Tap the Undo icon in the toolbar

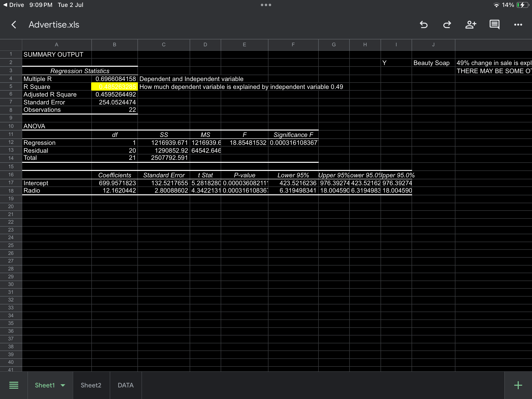click(x=424, y=24)
